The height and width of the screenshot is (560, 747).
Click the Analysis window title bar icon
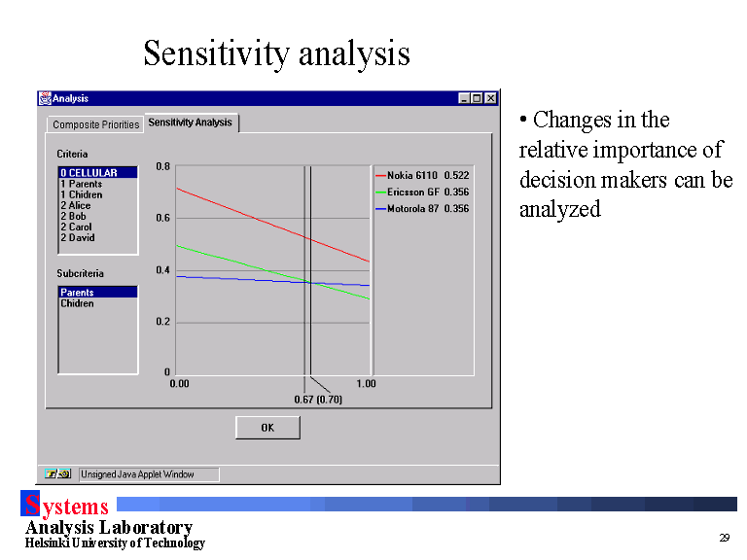45,98
